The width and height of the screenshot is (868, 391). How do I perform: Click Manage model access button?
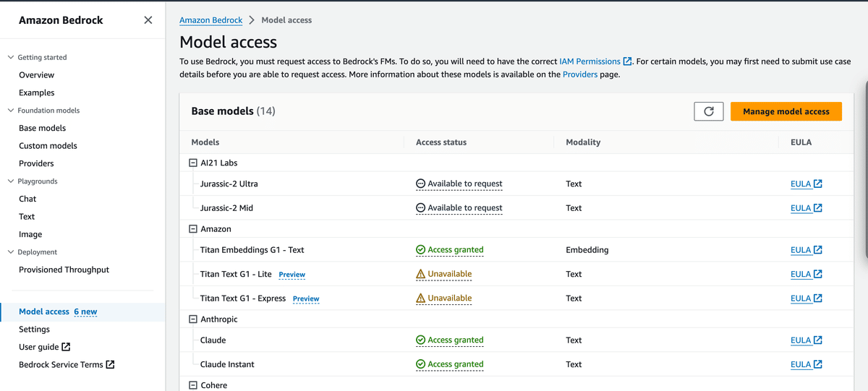coord(786,111)
